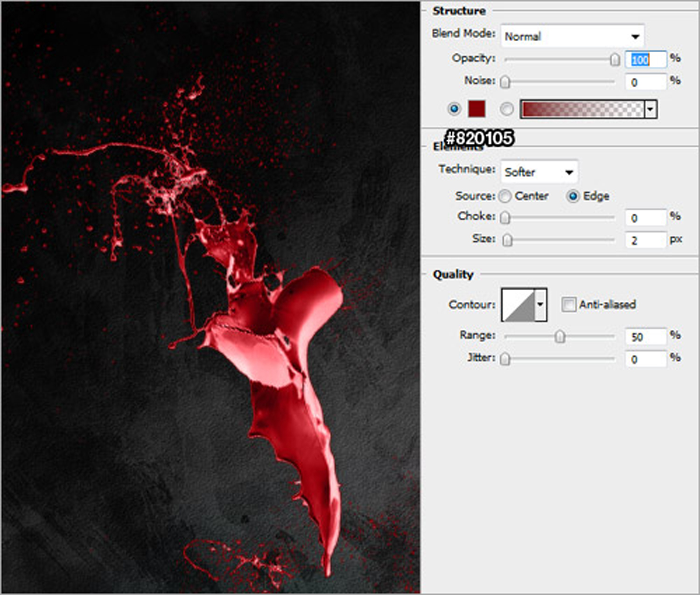700x595 pixels.
Task: Select Center as the glow source
Action: pos(505,196)
